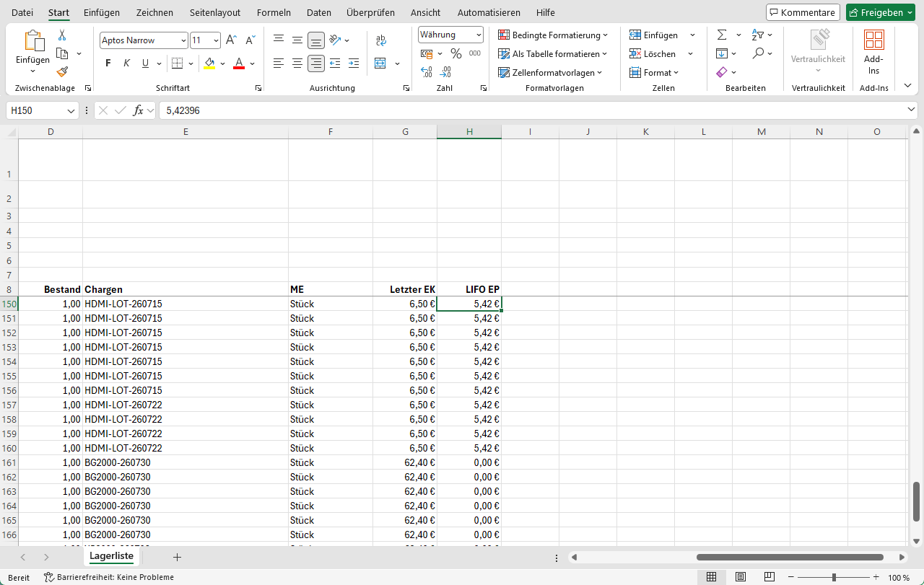Click the borders icon
The height and width of the screenshot is (585, 924).
(178, 63)
